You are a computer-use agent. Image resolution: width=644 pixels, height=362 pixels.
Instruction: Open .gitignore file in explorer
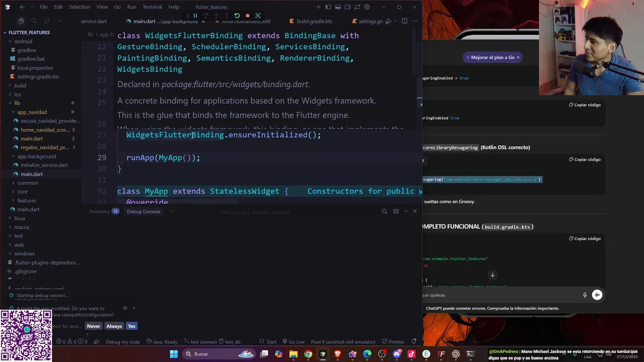(x=25, y=271)
